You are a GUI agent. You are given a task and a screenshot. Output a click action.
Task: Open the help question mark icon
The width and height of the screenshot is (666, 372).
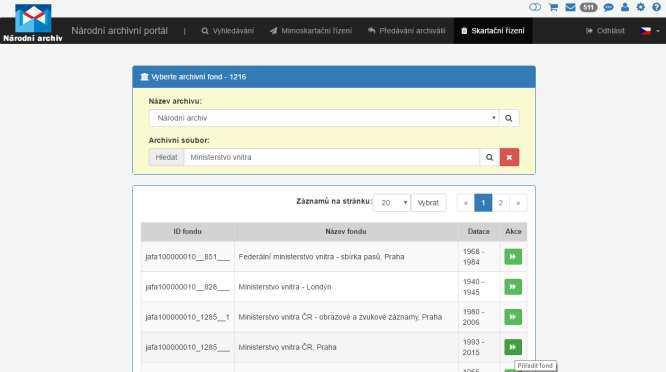click(x=656, y=7)
